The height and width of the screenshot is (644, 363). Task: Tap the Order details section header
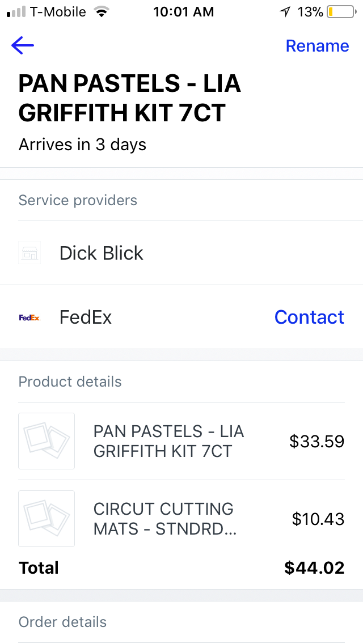tap(62, 622)
